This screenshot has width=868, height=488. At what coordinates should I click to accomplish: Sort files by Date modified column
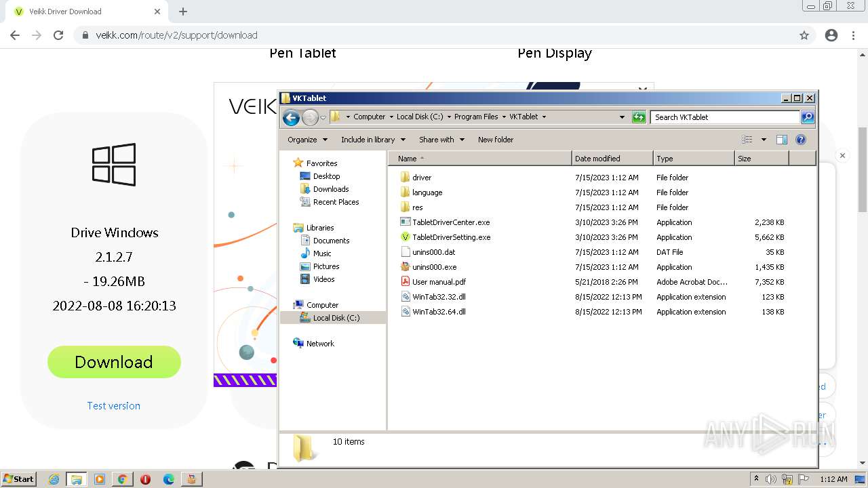(612, 159)
